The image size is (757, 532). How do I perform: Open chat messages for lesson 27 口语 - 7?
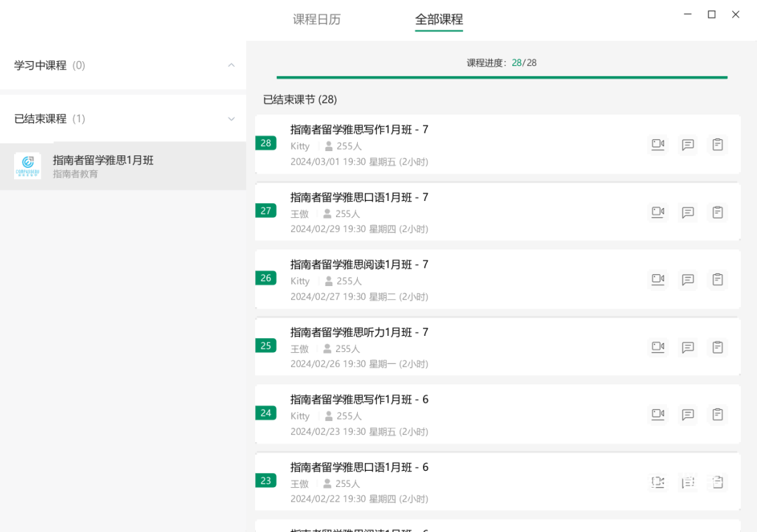click(688, 212)
